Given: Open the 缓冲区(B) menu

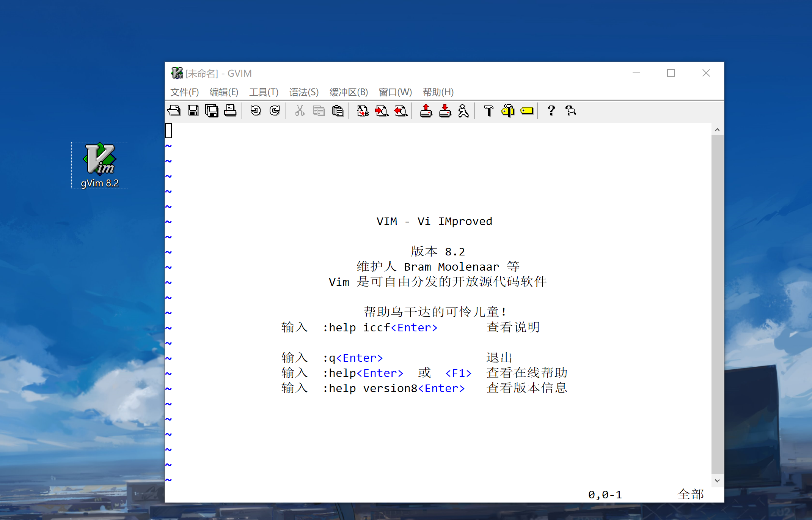Looking at the screenshot, I should tap(349, 92).
